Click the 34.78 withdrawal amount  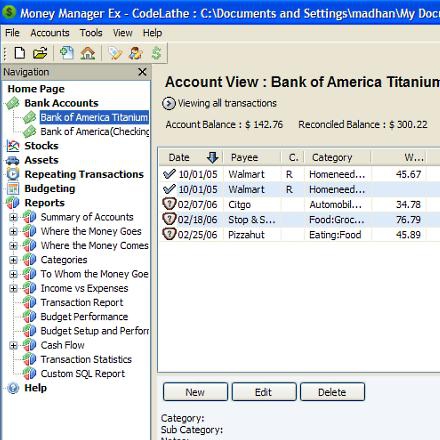coord(408,204)
